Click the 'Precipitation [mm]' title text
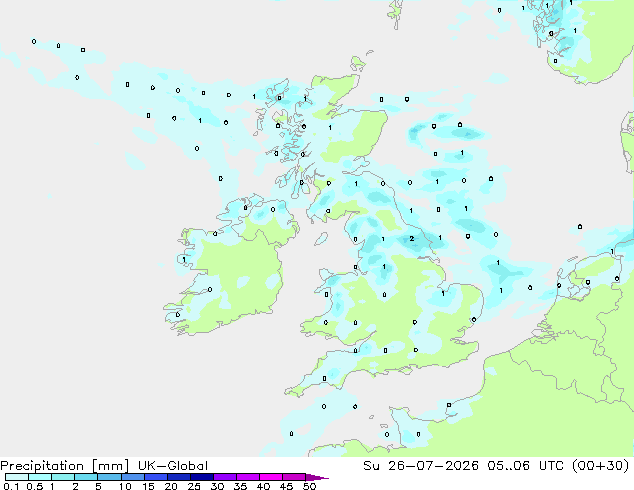 [65, 466]
